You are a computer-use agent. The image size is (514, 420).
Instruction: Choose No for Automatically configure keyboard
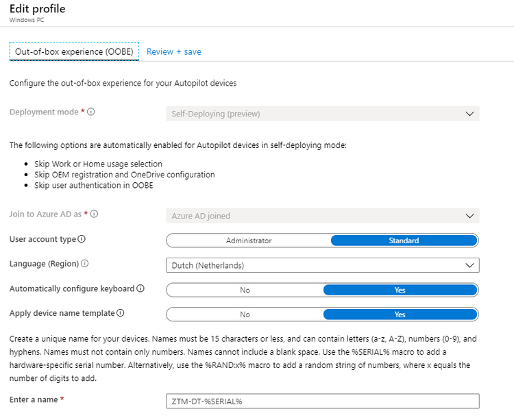tap(245, 290)
